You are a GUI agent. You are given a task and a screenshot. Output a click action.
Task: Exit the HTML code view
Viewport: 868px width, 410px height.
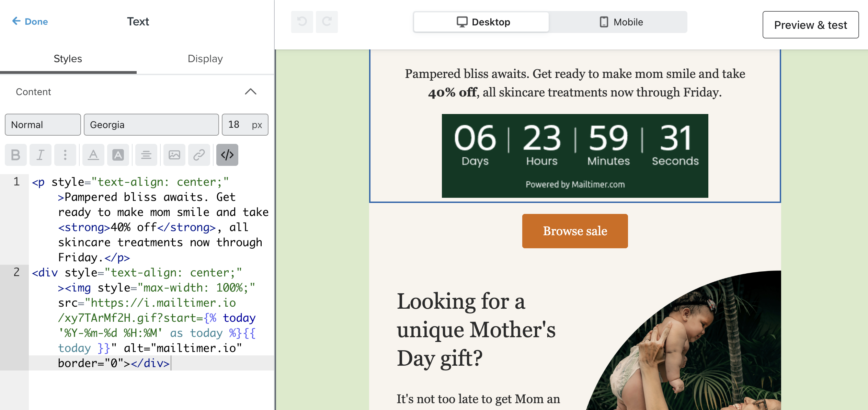pos(227,155)
